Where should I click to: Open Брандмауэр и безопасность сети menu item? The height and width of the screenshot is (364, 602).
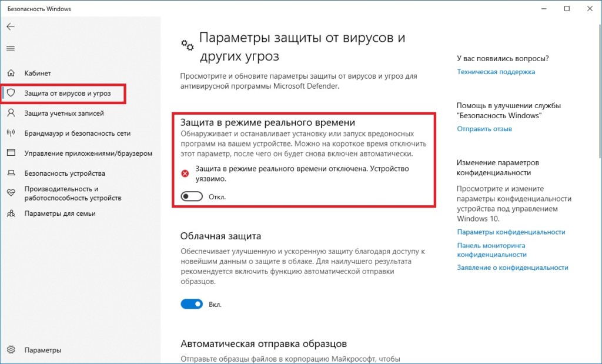coord(78,133)
